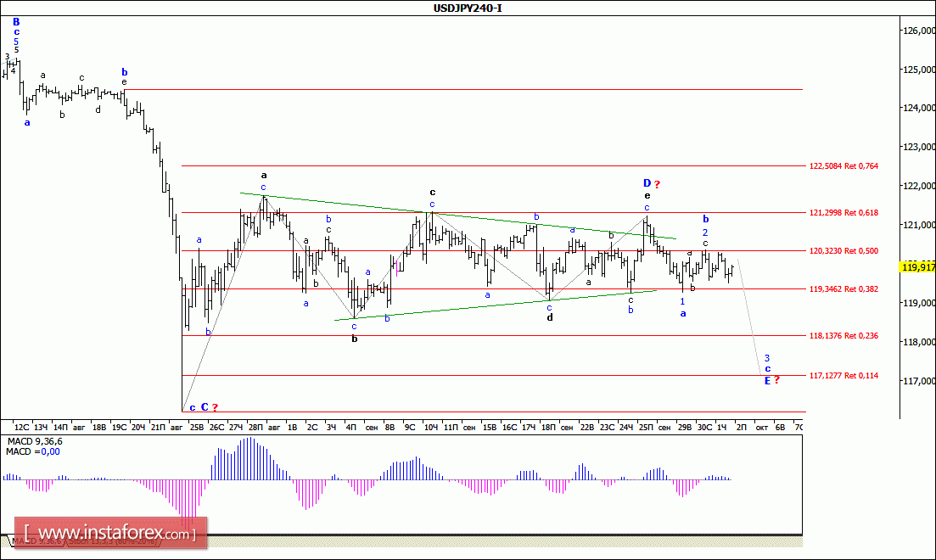Select the 118,1376 Ret 0,236 level label

coord(844,335)
